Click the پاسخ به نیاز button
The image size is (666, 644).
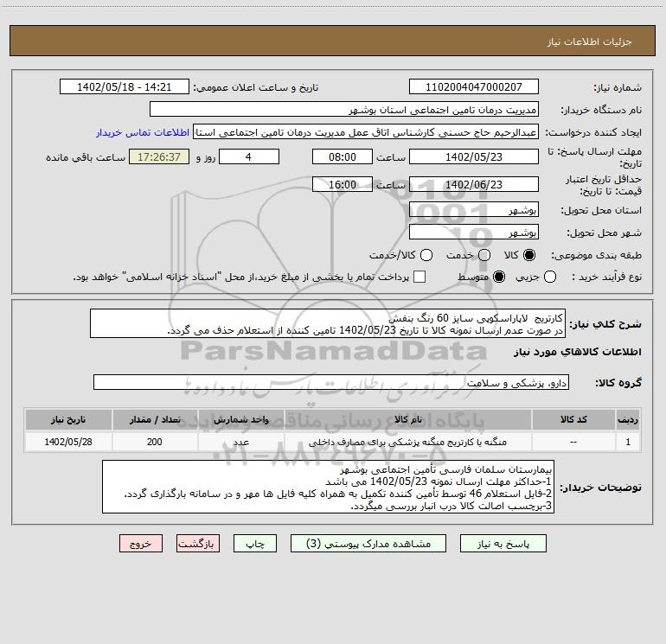(503, 544)
